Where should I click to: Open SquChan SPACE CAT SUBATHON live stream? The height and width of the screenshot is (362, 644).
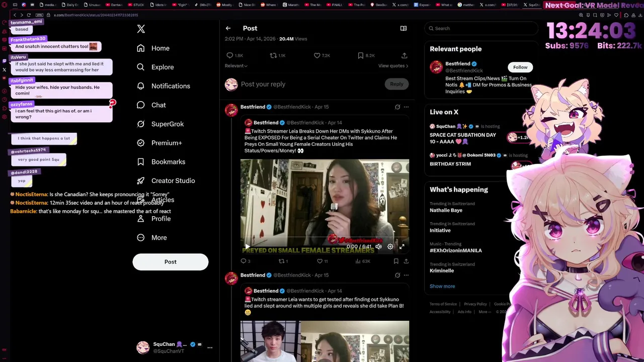(463, 138)
